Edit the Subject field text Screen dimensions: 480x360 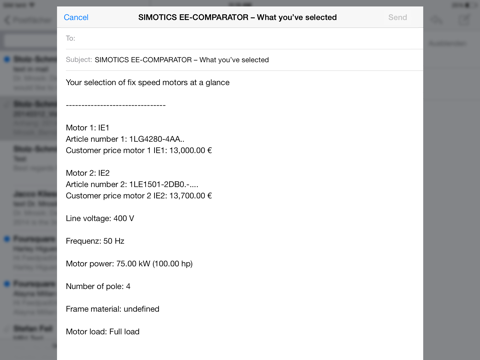(x=182, y=60)
